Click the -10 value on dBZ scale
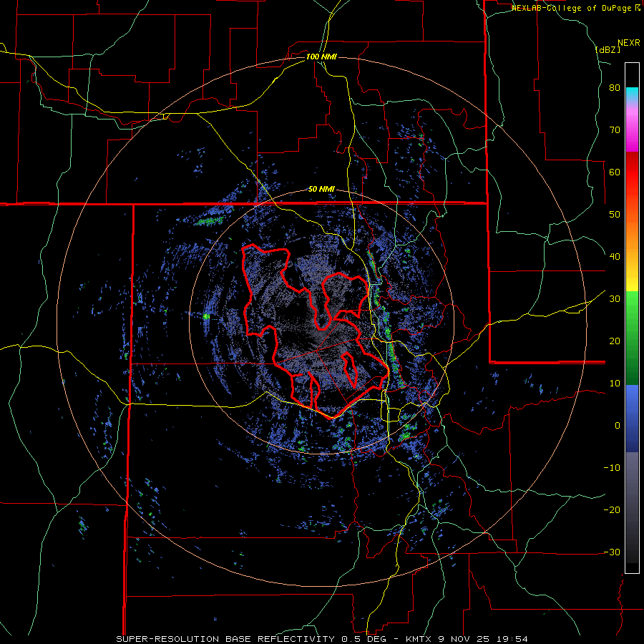This screenshot has height=644, width=644. [612, 468]
